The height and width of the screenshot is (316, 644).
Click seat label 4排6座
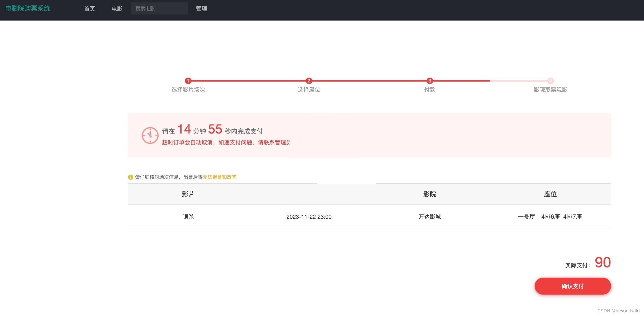550,217
